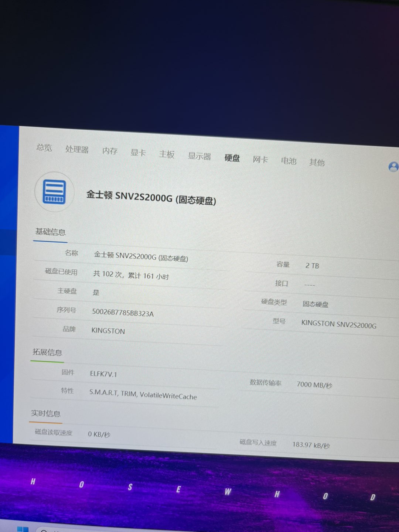Open the 总览 overview tab

point(44,148)
